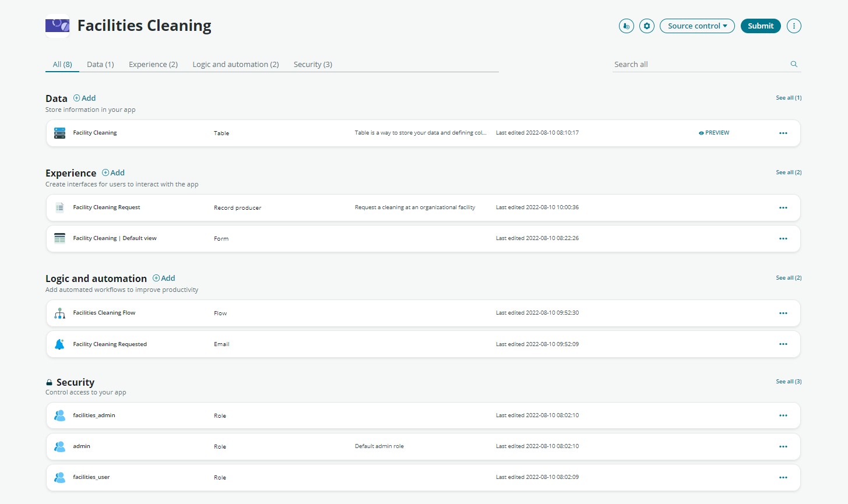Switch to the All (8) tab
Screen dimensions: 848x504
click(62, 64)
